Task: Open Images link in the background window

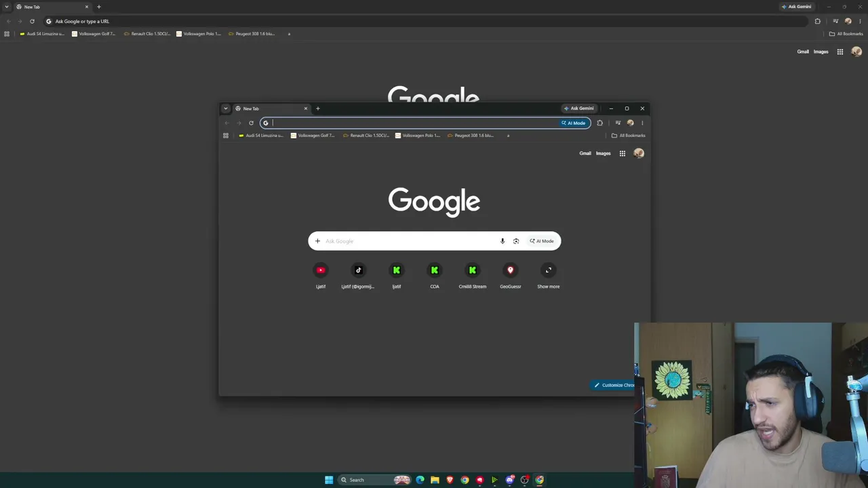Action: tap(821, 52)
